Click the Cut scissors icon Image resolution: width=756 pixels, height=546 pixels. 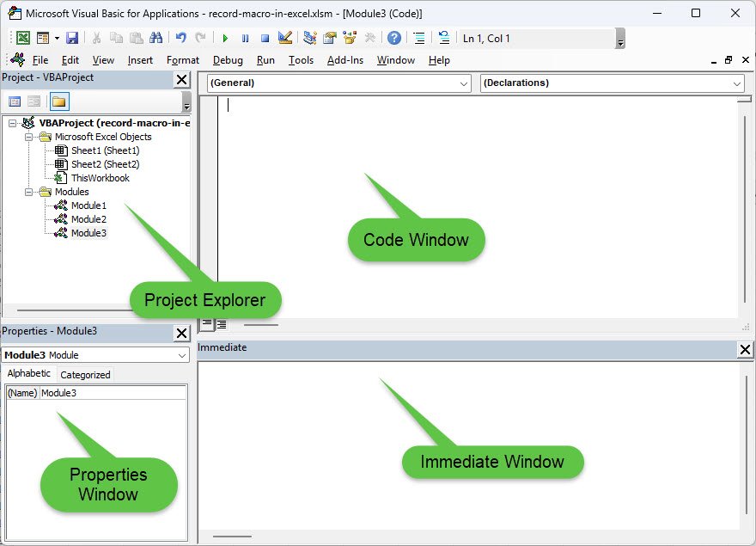[x=96, y=38]
